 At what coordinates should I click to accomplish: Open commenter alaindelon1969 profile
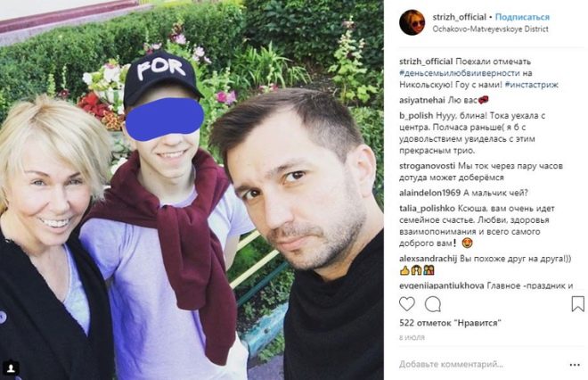(x=429, y=193)
